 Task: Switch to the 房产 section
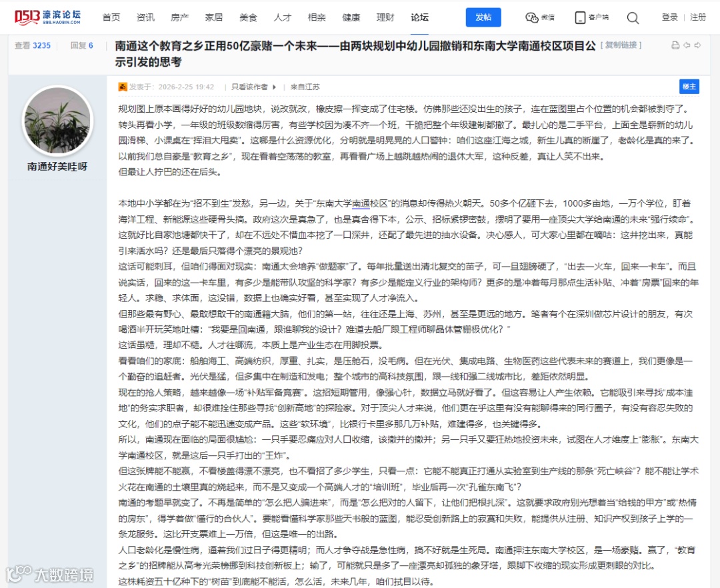point(179,18)
